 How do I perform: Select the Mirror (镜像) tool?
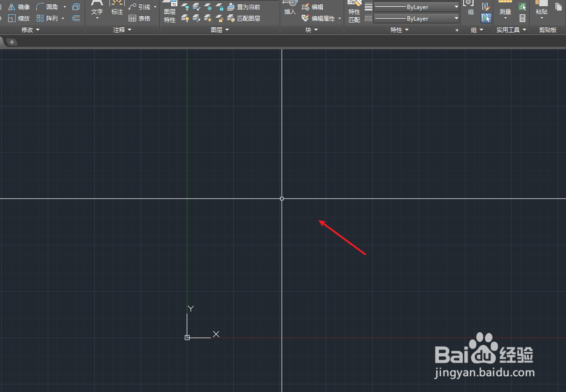(x=19, y=7)
